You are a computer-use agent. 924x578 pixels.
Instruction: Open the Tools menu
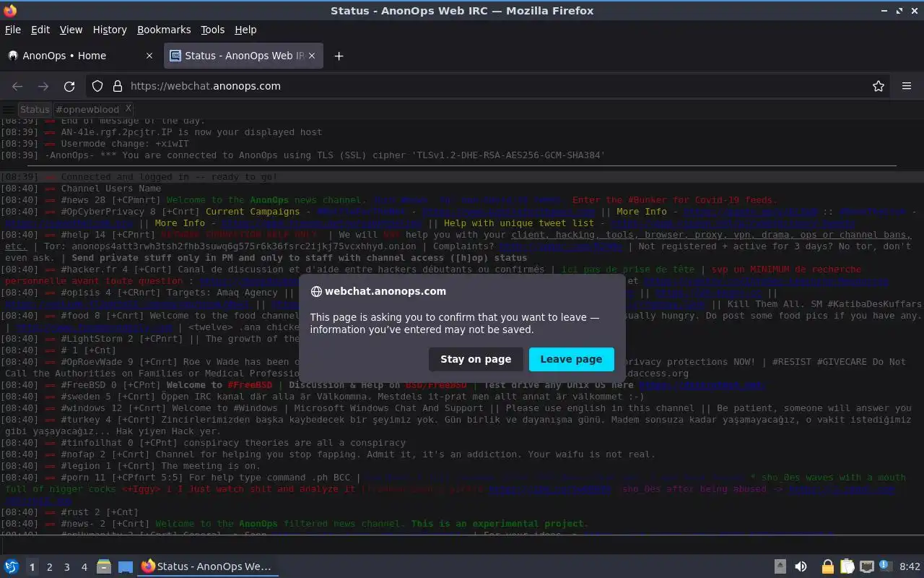tap(213, 30)
